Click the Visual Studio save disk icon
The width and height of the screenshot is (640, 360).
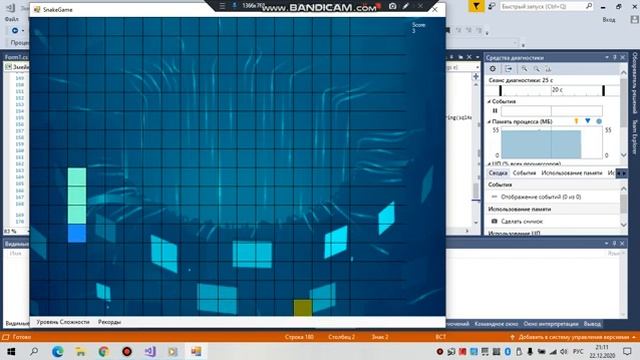(634, 19)
